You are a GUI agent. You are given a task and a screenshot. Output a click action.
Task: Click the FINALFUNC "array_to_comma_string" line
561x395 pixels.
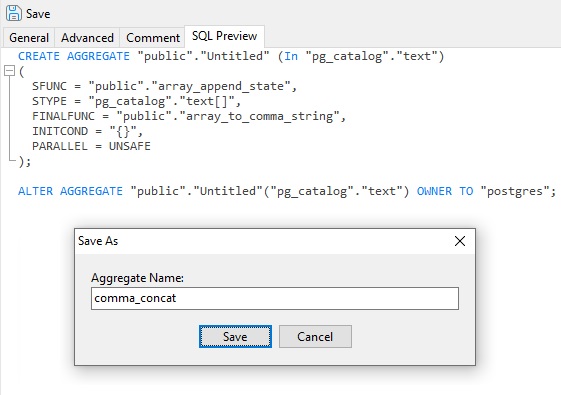(x=189, y=116)
